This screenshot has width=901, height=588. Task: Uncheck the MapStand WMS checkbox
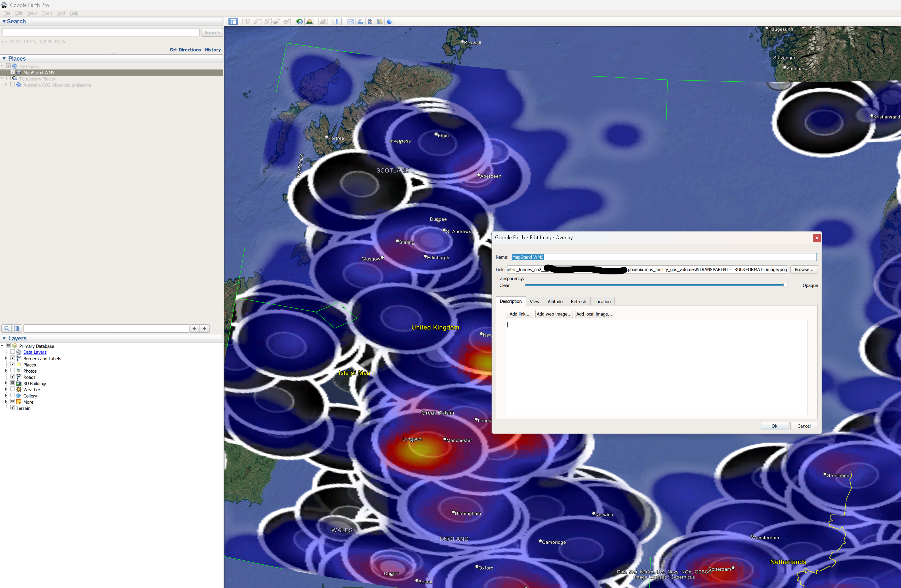click(12, 72)
